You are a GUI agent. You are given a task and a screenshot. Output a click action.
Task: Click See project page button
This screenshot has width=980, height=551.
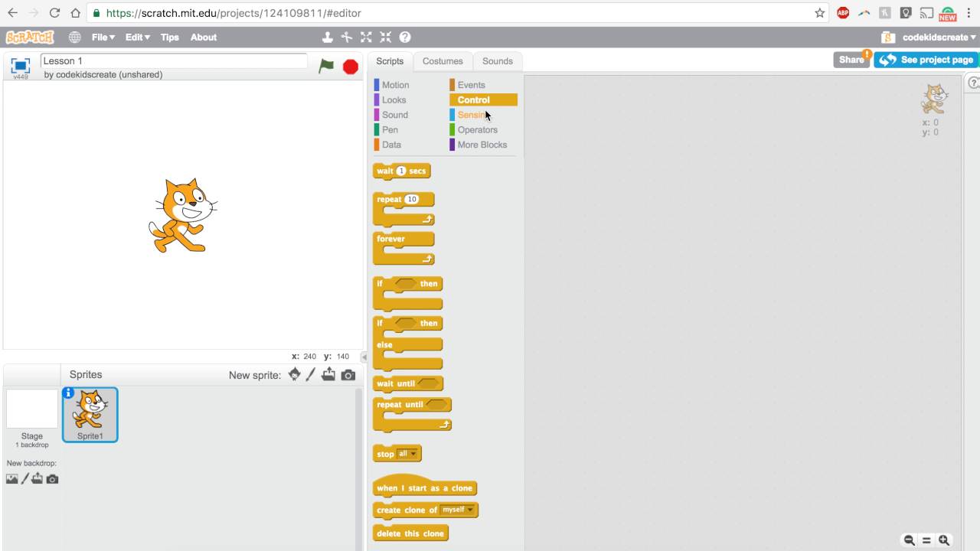click(x=926, y=60)
